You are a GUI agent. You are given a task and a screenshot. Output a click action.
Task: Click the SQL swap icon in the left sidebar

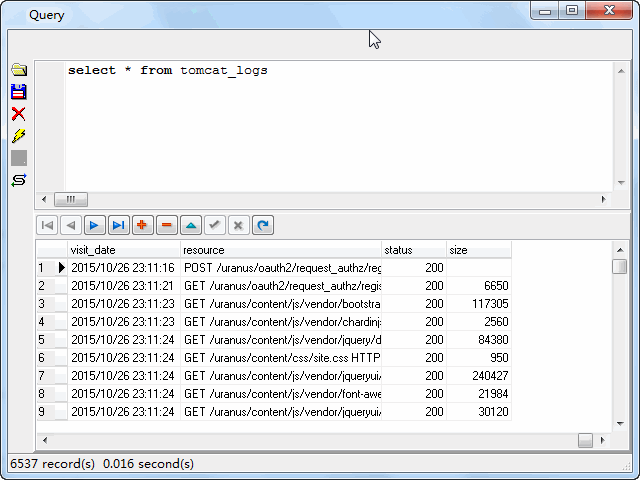click(18, 180)
